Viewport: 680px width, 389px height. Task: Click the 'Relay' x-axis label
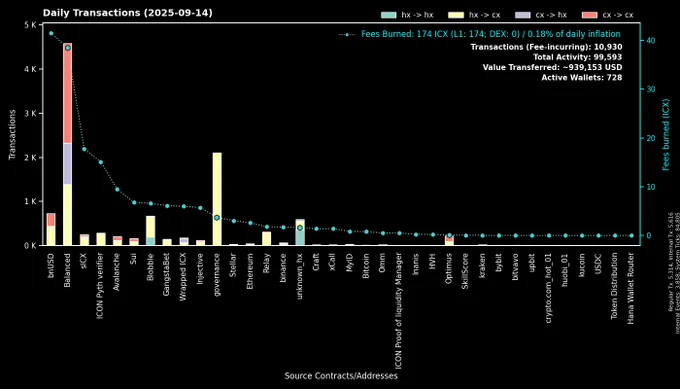(267, 263)
